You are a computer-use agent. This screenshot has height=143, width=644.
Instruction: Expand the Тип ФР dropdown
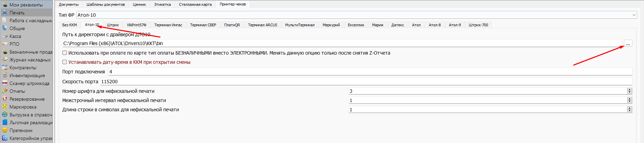click(x=634, y=15)
